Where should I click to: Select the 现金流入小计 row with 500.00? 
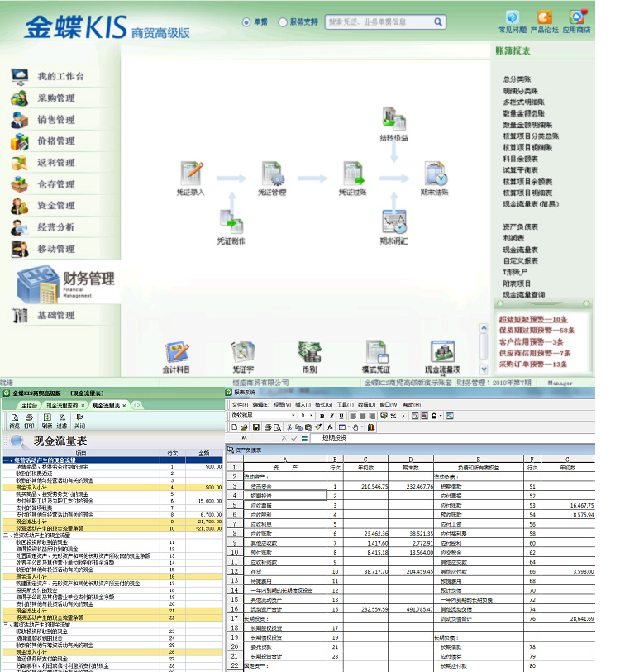pyautogui.click(x=112, y=488)
